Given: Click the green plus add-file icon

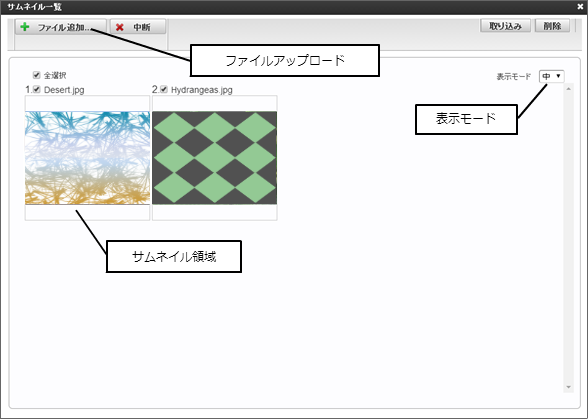Looking at the screenshot, I should click(25, 27).
